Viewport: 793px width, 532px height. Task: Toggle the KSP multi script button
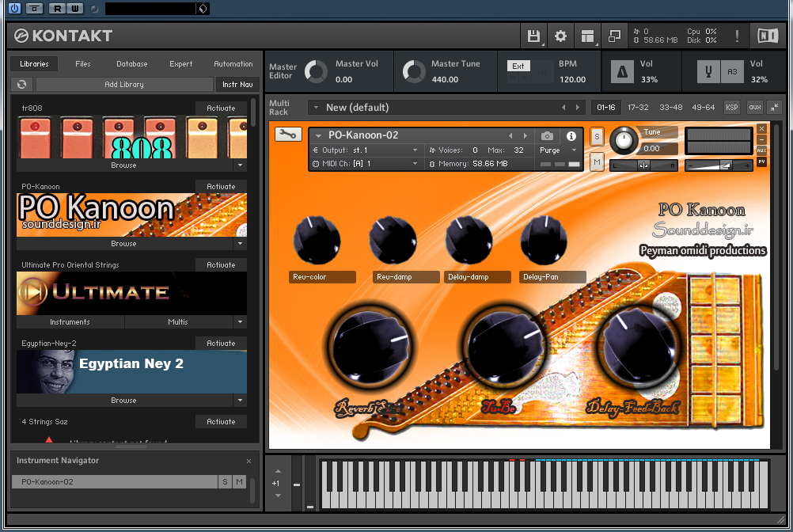[x=732, y=107]
